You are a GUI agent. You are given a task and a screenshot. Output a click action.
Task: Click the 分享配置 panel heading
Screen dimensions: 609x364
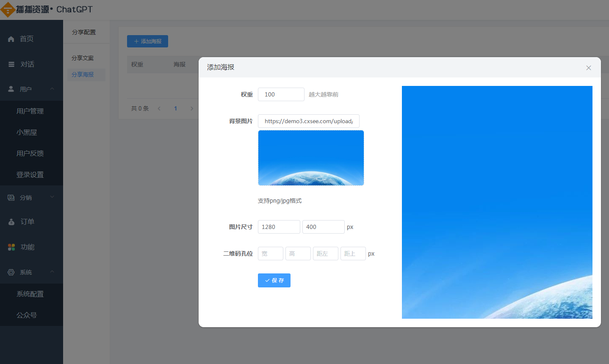tap(84, 32)
